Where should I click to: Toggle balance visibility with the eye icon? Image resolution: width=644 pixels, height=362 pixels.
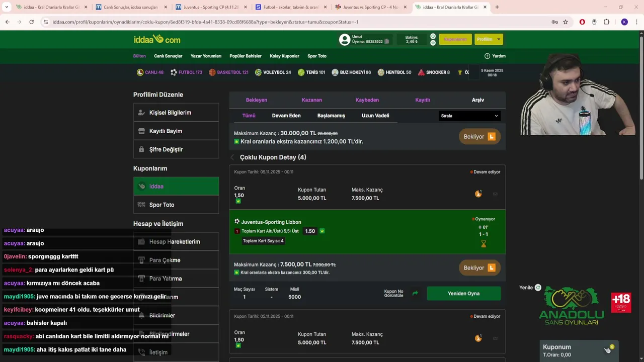(433, 43)
